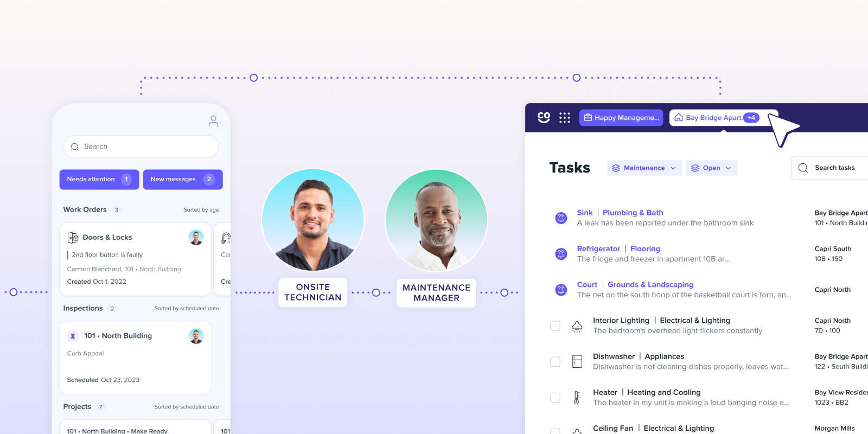Click the bell icon beside Sink task
868x434 pixels.
coord(561,218)
